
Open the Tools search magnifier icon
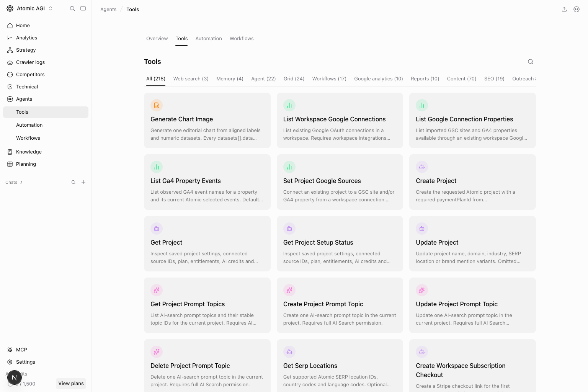tap(531, 62)
